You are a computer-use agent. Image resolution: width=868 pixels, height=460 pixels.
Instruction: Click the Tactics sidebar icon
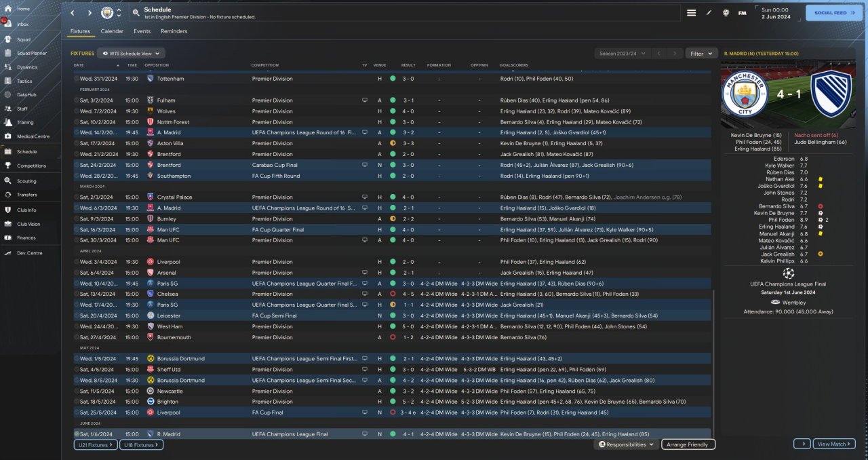point(9,81)
